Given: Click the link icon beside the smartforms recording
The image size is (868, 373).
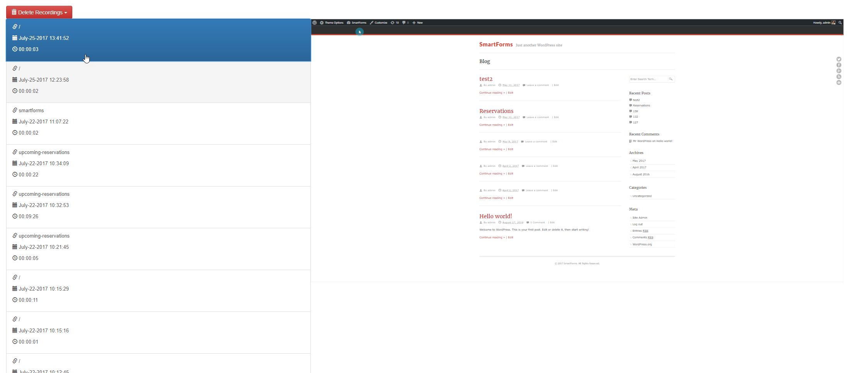Looking at the screenshot, I should [15, 110].
